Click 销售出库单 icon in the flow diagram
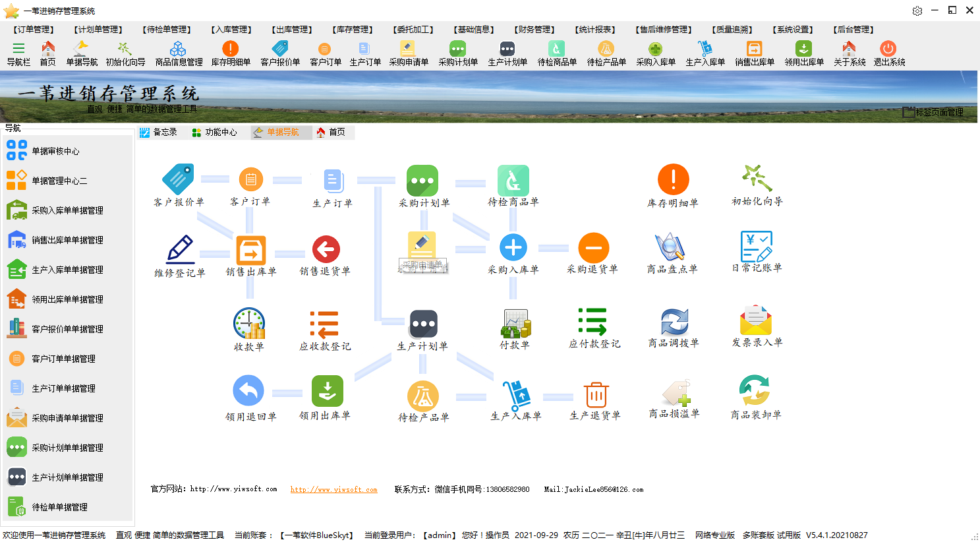980x542 pixels. pyautogui.click(x=251, y=251)
